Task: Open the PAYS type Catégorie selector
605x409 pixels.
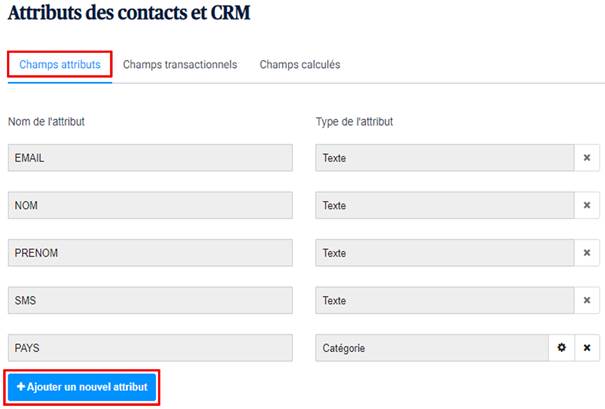Action: pyautogui.click(x=430, y=348)
